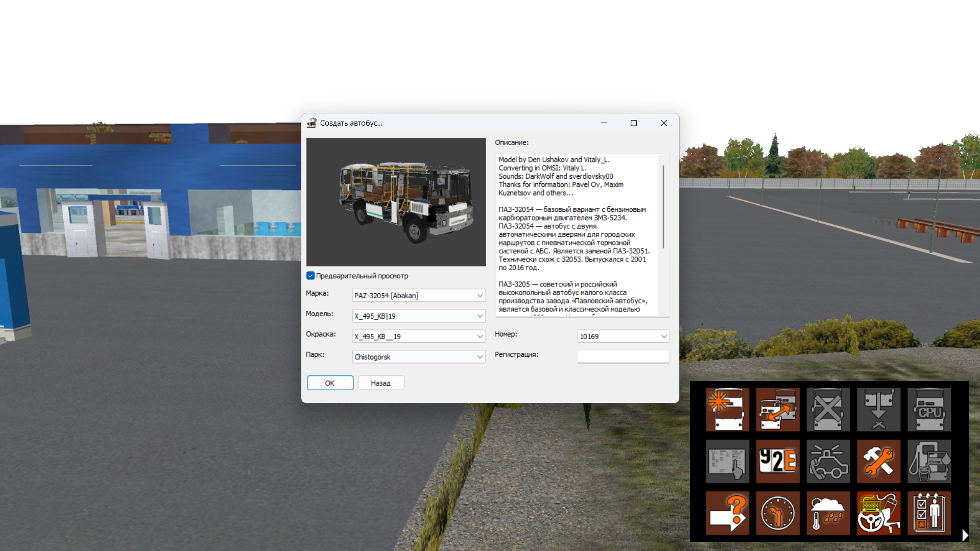Click the switch bus icon with orange arrow
This screenshot has height=551, width=980.
(778, 410)
